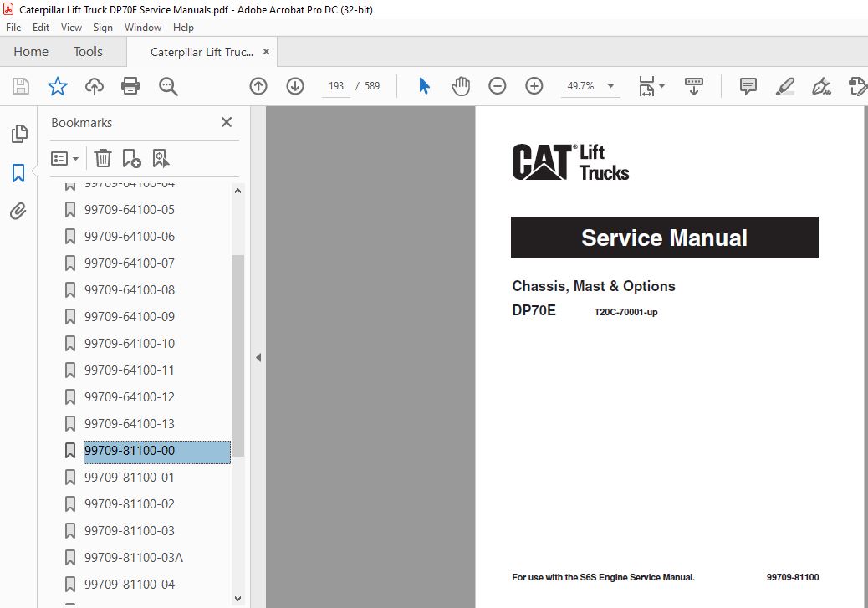868x608 pixels.
Task: Select bookmark 99709-64100-10
Action: pos(129,344)
